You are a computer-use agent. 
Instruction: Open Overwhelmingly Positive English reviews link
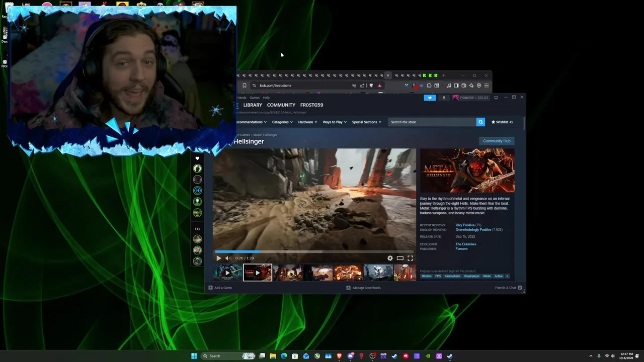point(473,230)
